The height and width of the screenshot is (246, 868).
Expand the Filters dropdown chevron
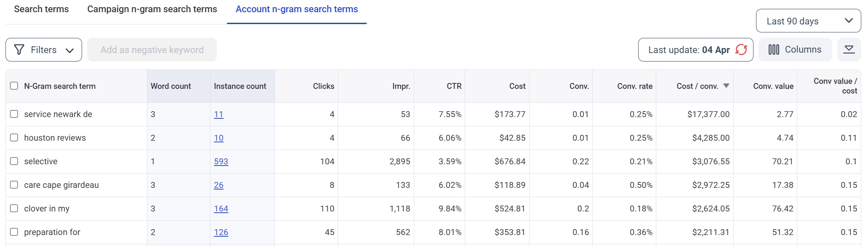(x=70, y=50)
